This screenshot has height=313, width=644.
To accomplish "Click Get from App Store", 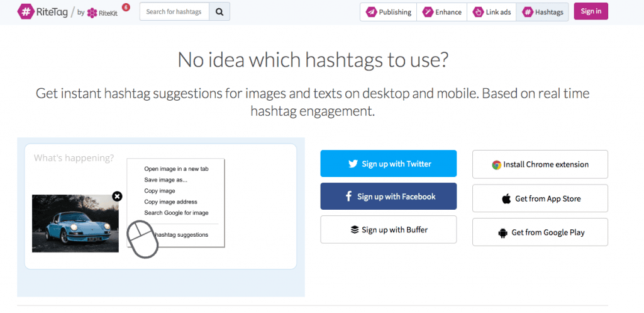I will 540,198.
